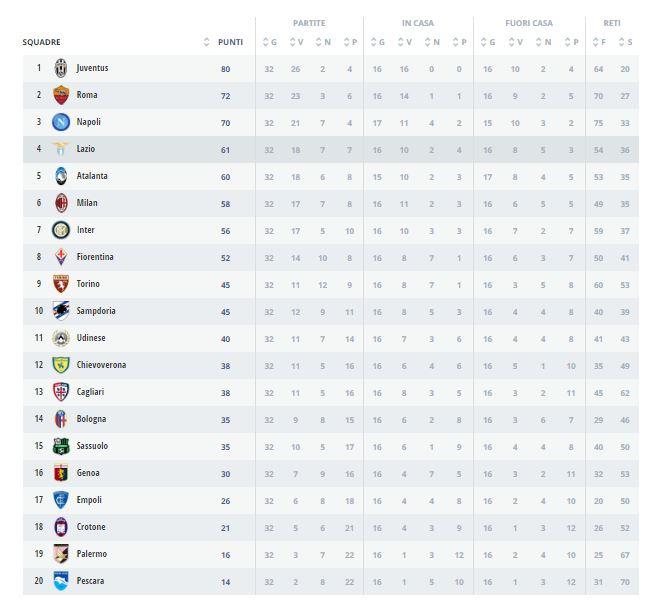The image size is (646, 602).
Task: Sort the table by Punti column
Action: point(225,42)
